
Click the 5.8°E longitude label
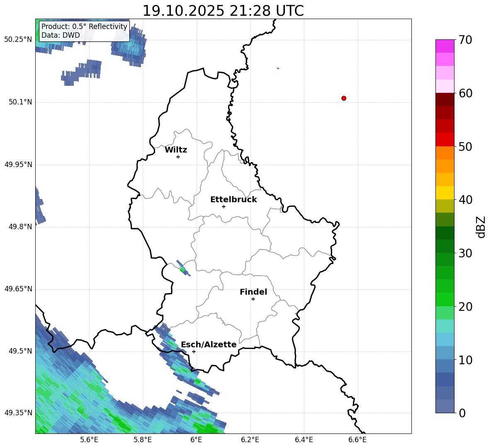pos(143,440)
